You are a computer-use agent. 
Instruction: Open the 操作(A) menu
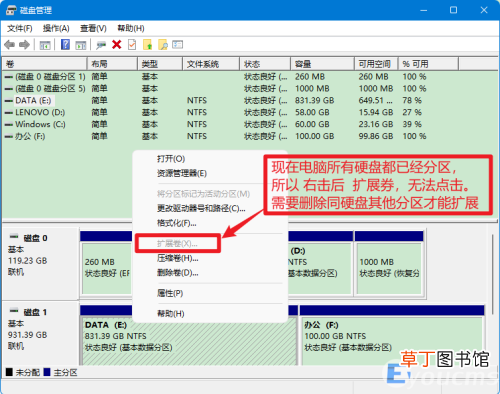(56, 28)
